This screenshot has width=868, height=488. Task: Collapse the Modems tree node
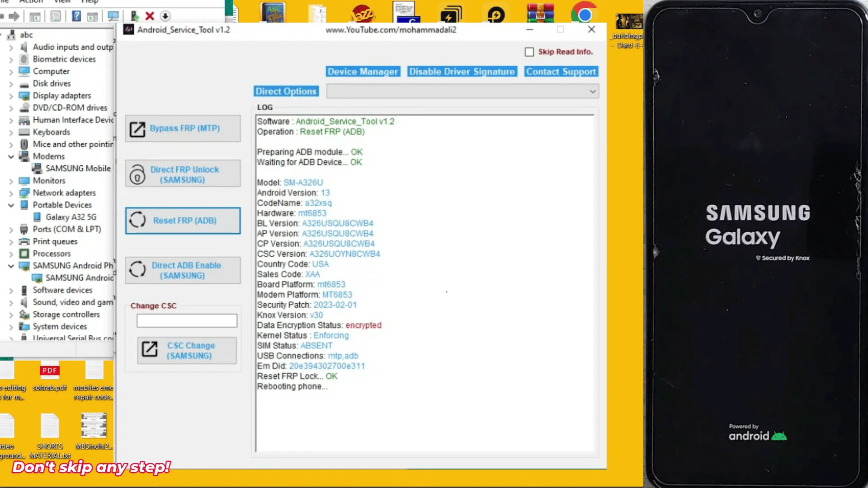pyautogui.click(x=11, y=156)
